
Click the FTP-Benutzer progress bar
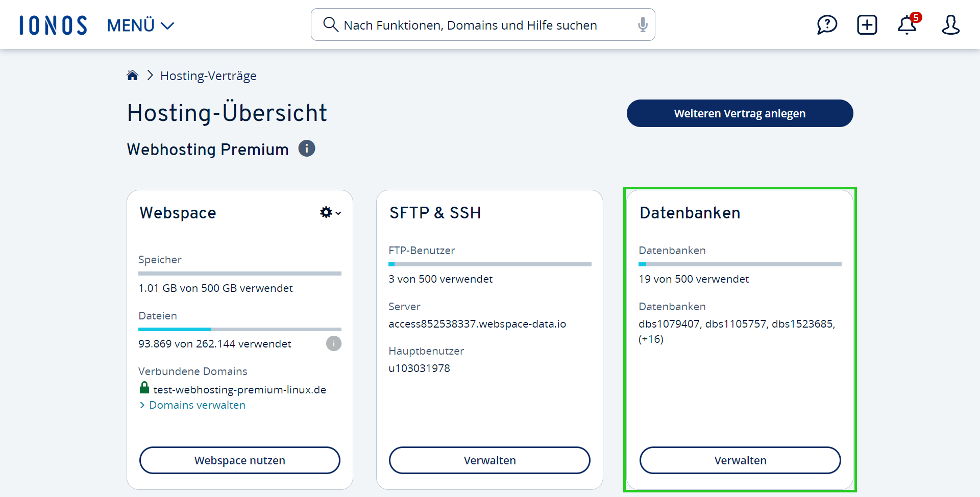(490, 264)
